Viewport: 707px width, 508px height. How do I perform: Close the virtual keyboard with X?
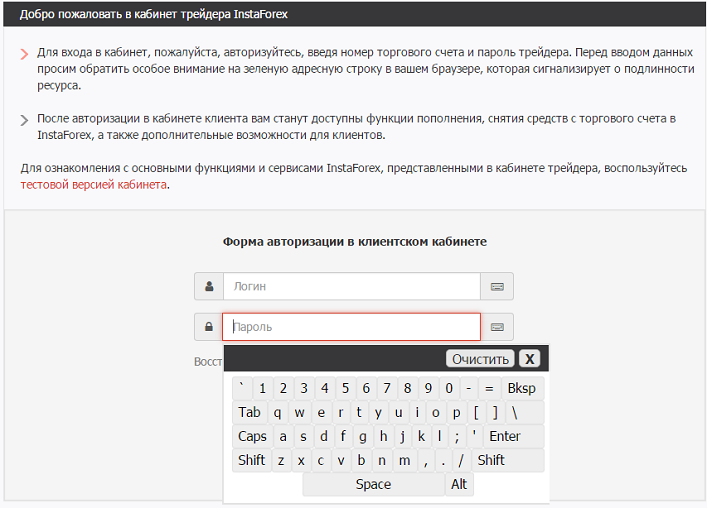pos(530,359)
